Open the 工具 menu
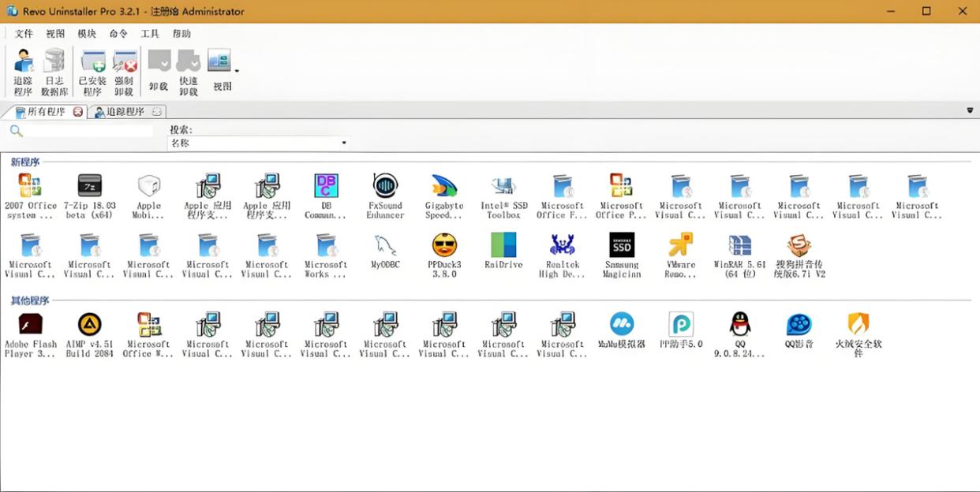The height and width of the screenshot is (492, 980). coord(150,34)
